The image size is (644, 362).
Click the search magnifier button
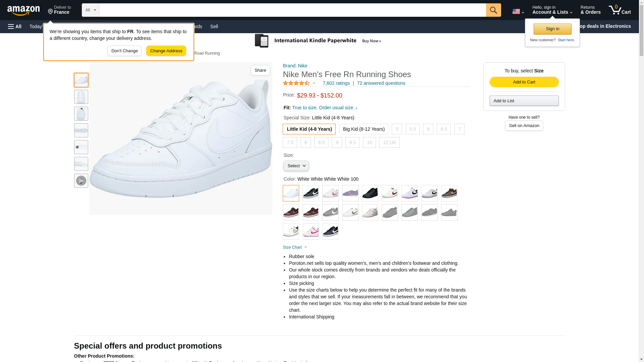pos(493,10)
